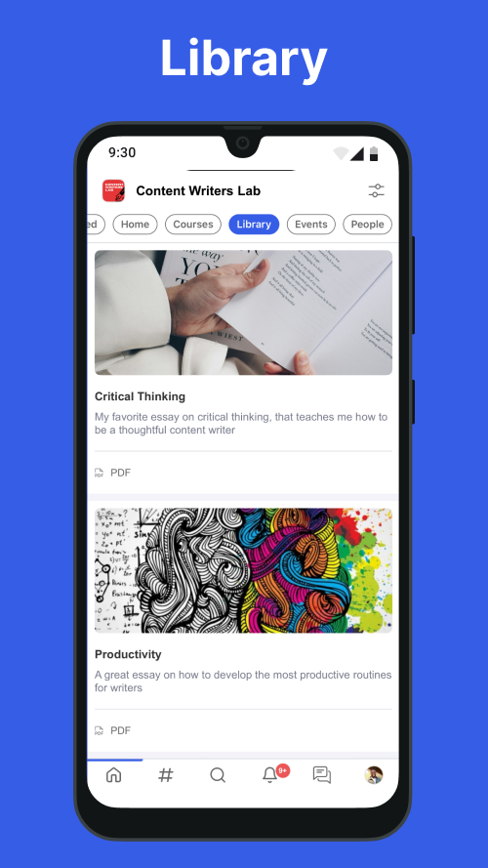The width and height of the screenshot is (488, 868).
Task: Open the Productivity essay title
Action: click(x=128, y=654)
